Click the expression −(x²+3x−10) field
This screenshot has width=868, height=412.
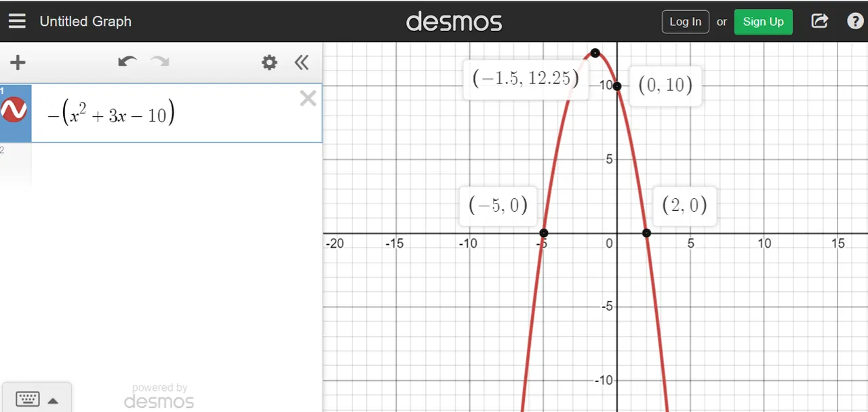(x=176, y=113)
